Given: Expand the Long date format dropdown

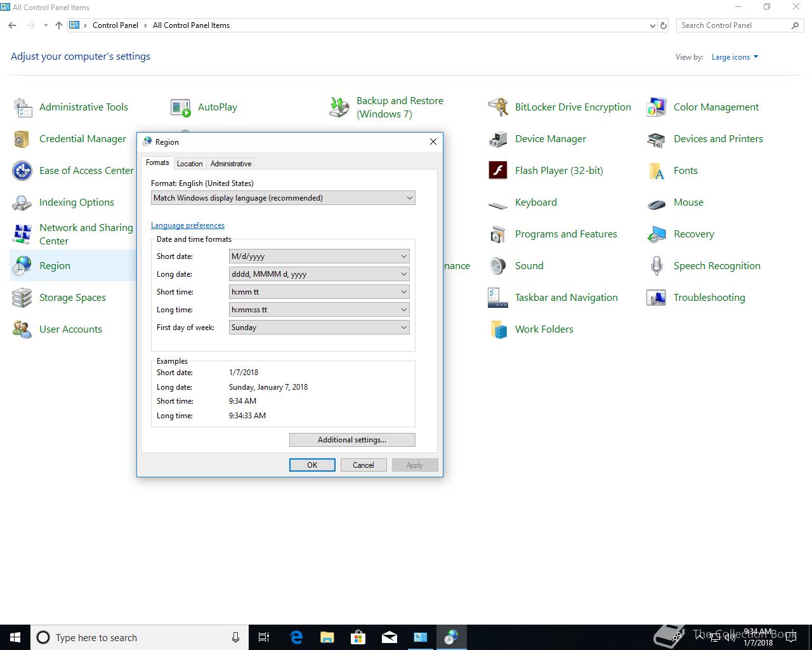Looking at the screenshot, I should [x=319, y=274].
